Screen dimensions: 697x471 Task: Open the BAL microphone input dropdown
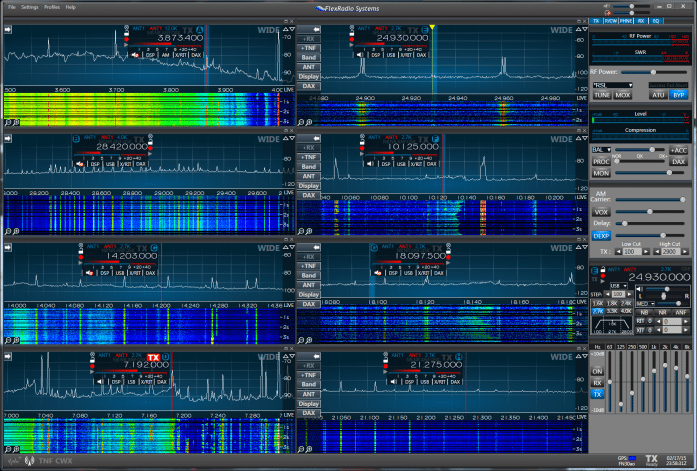601,150
